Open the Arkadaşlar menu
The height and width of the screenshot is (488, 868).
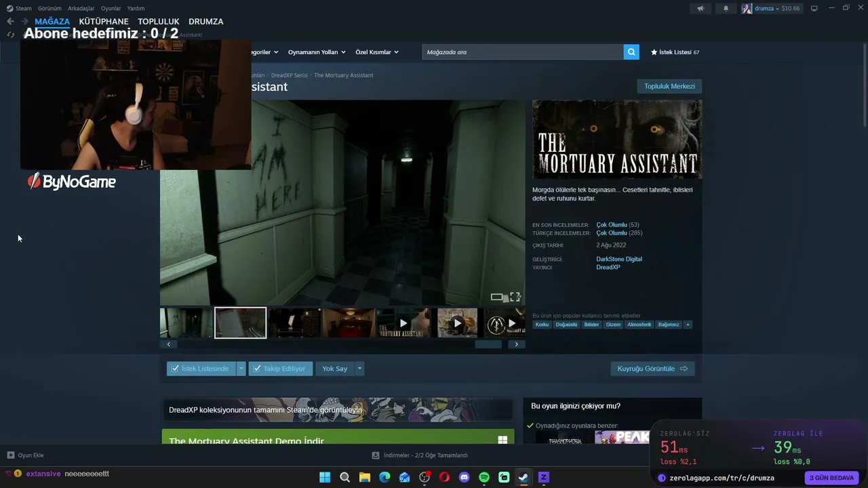(x=81, y=9)
